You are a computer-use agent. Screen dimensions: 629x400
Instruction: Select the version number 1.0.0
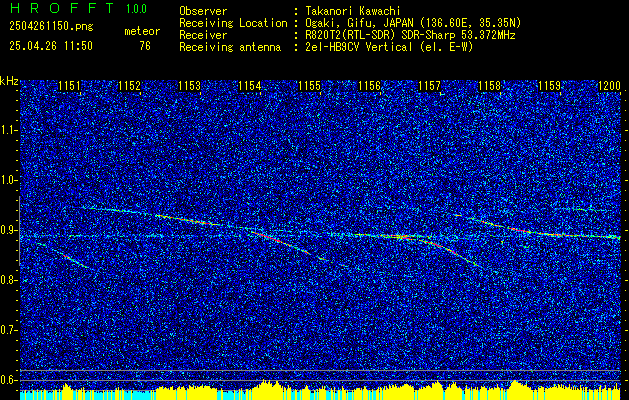pos(136,9)
